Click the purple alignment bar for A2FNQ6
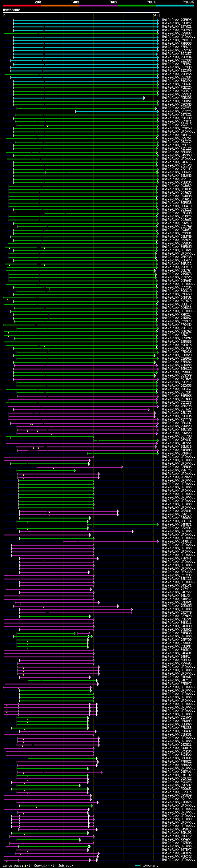 tap(80, 467)
